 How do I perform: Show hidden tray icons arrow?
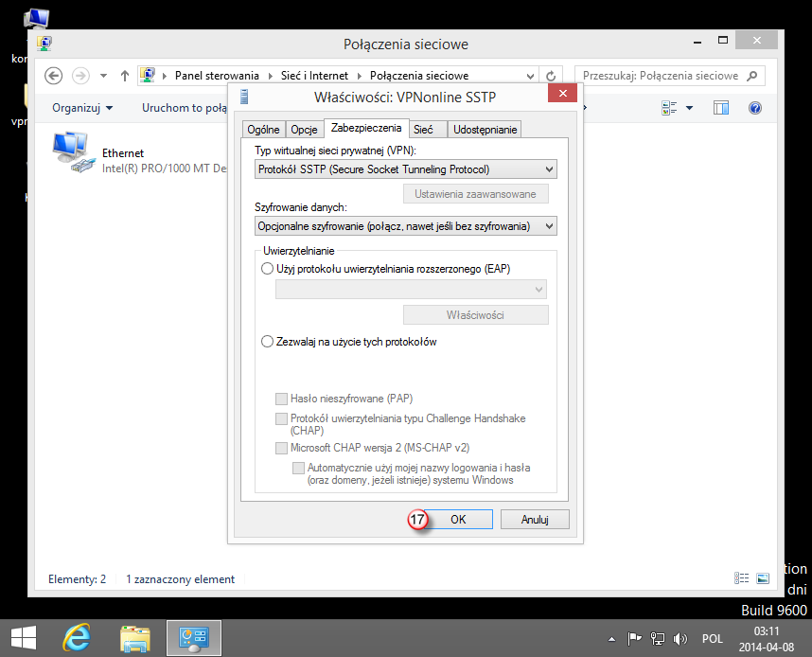611,639
